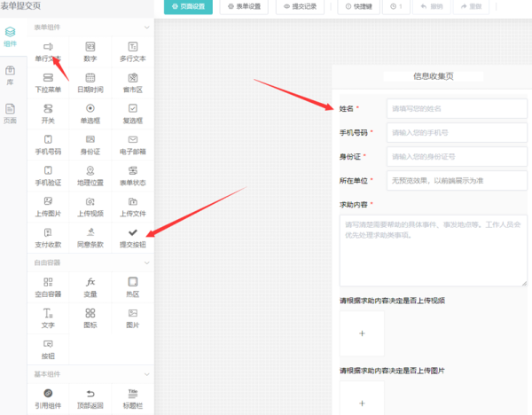Collapse the 基本组件 section

pyautogui.click(x=146, y=374)
